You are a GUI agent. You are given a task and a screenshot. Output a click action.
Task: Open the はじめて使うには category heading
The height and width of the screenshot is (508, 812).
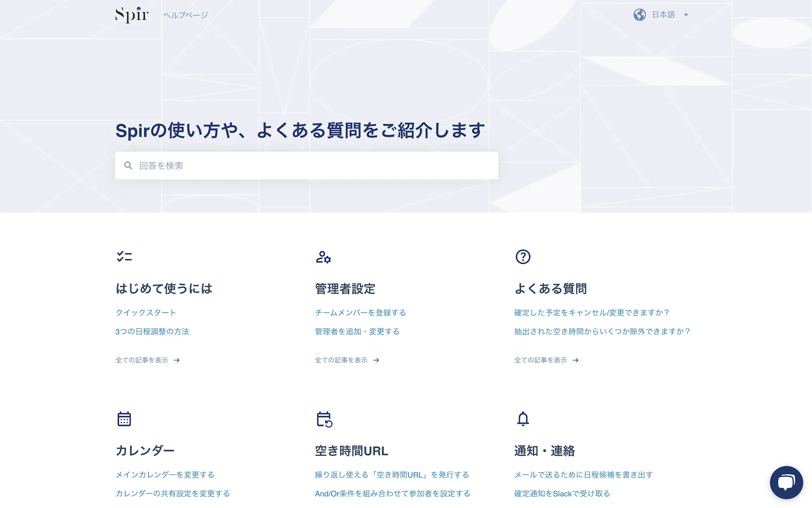pyautogui.click(x=164, y=288)
